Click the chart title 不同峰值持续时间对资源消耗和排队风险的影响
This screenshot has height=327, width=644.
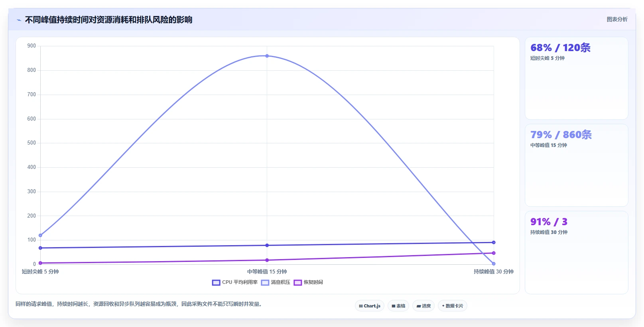tap(108, 20)
